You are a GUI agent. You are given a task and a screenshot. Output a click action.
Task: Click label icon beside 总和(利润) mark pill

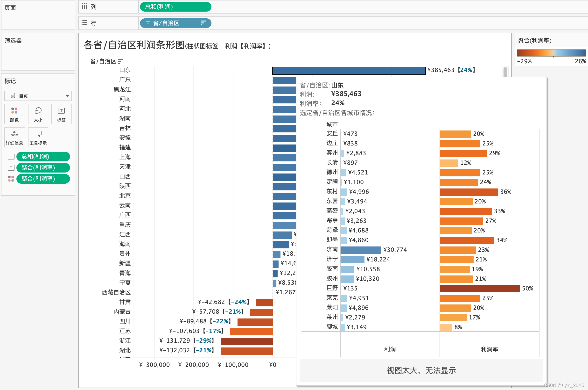click(11, 157)
